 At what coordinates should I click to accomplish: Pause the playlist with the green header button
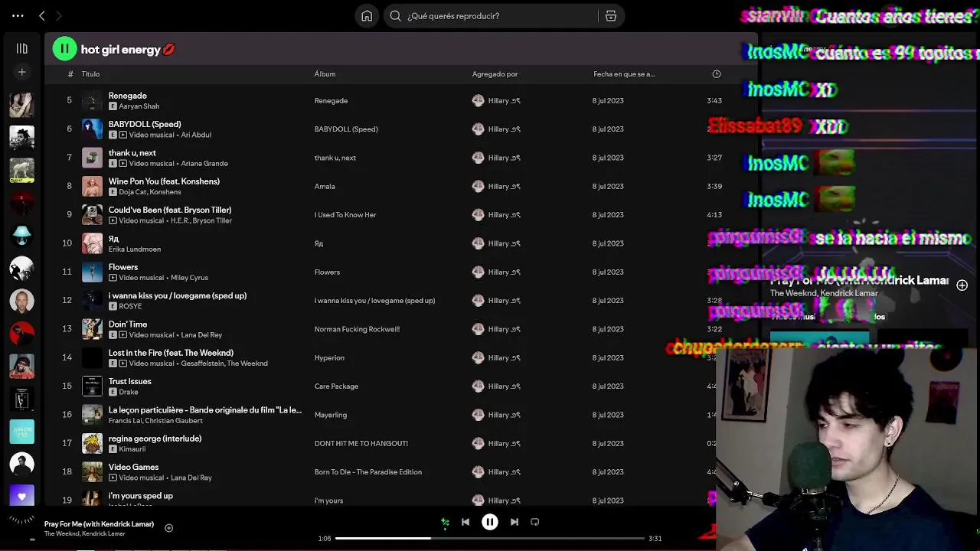click(x=64, y=49)
